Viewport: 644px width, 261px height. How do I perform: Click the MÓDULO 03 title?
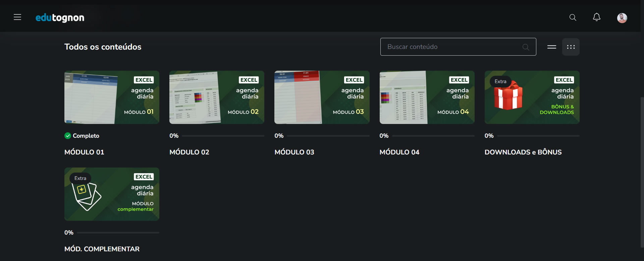(294, 152)
